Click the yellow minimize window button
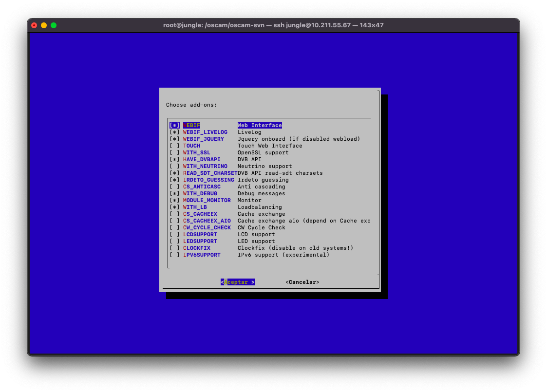547x392 pixels. pos(44,25)
